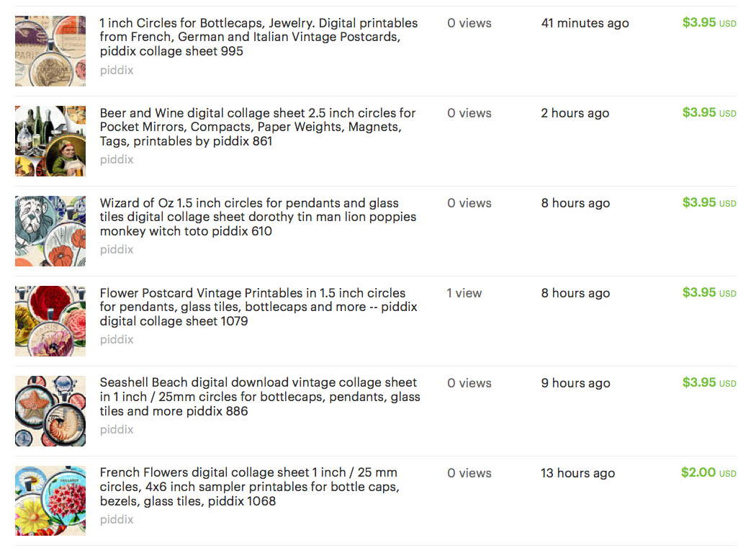This screenshot has height=553, width=756.
Task: Open 'Seashell Beach digital download' listing title
Action: tap(260, 397)
